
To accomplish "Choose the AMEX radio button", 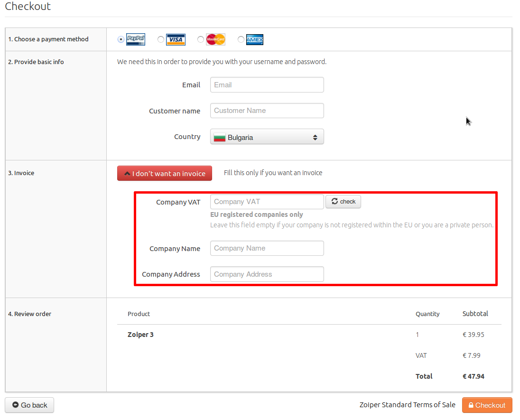I will point(241,39).
